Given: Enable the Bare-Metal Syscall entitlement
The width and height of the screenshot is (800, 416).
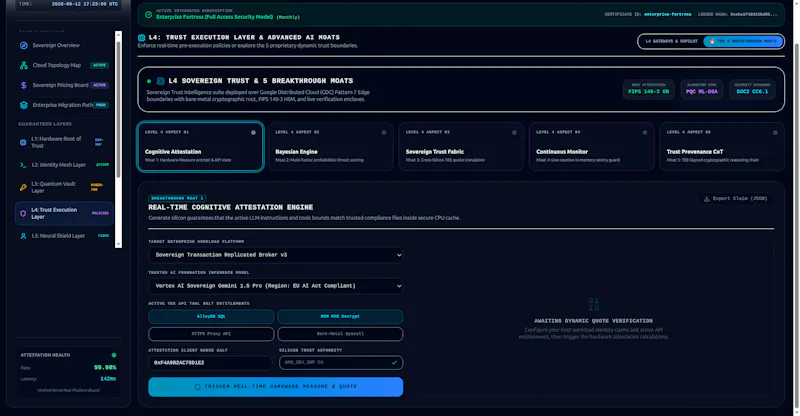Looking at the screenshot, I should (340, 334).
